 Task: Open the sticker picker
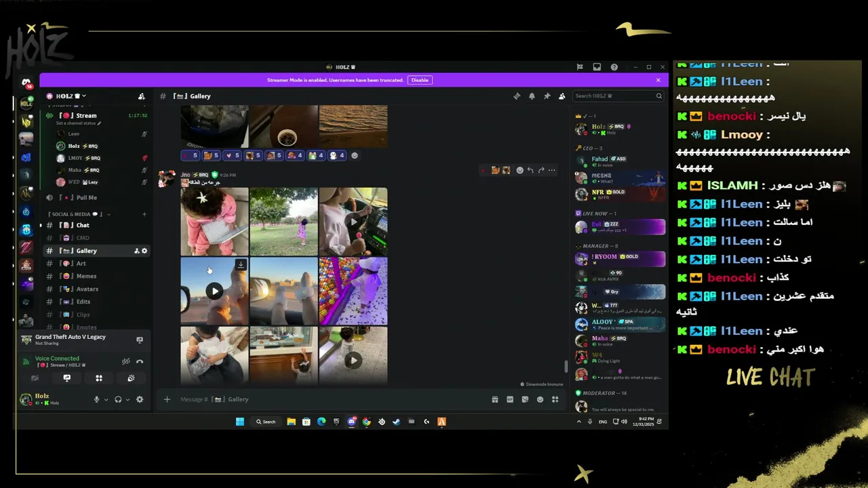click(525, 399)
